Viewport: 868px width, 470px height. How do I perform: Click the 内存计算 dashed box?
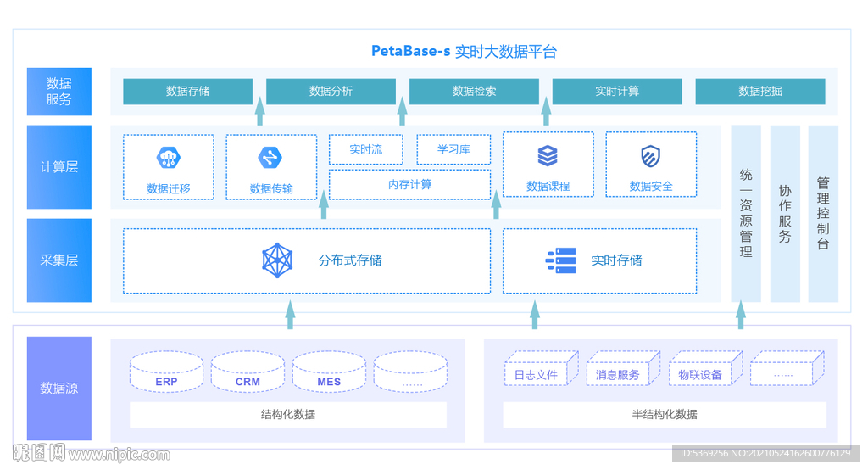click(x=409, y=185)
